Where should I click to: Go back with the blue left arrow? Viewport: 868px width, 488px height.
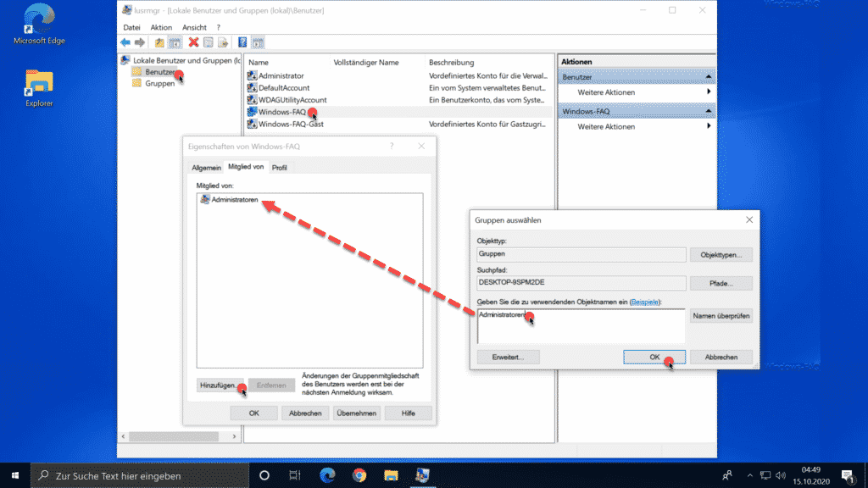(125, 42)
